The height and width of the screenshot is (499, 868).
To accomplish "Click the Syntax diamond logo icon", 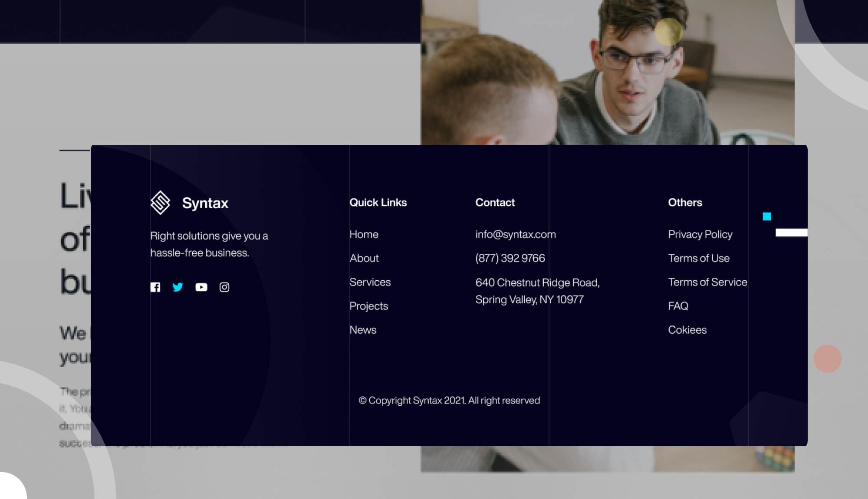I will pyautogui.click(x=160, y=203).
